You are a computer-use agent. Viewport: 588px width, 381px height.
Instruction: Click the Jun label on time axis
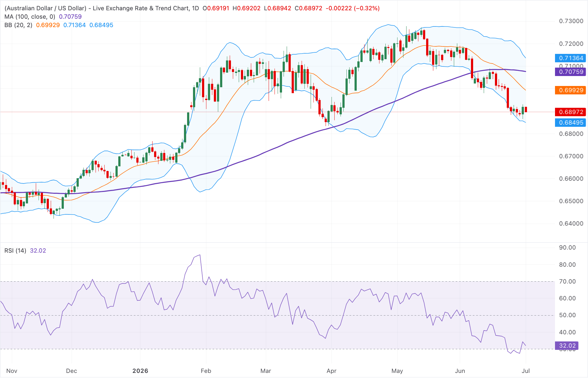(x=460, y=371)
